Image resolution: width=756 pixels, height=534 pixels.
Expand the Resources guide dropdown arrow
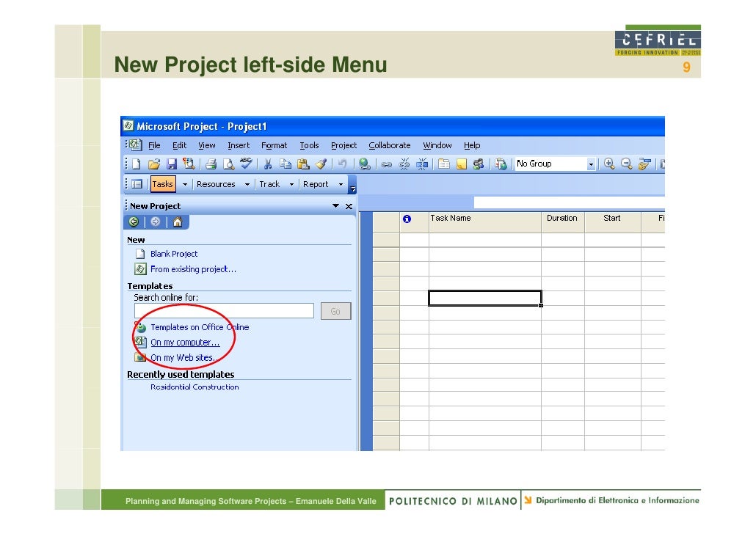(247, 184)
